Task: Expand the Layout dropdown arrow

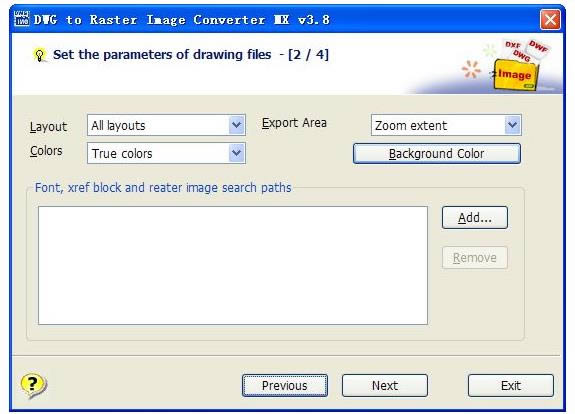Action: pyautogui.click(x=237, y=125)
